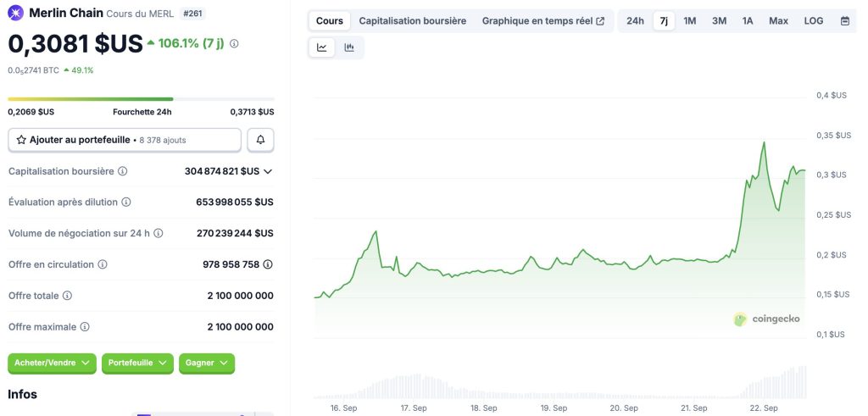Click info icon next to Évaluation après dilution

[x=126, y=202]
